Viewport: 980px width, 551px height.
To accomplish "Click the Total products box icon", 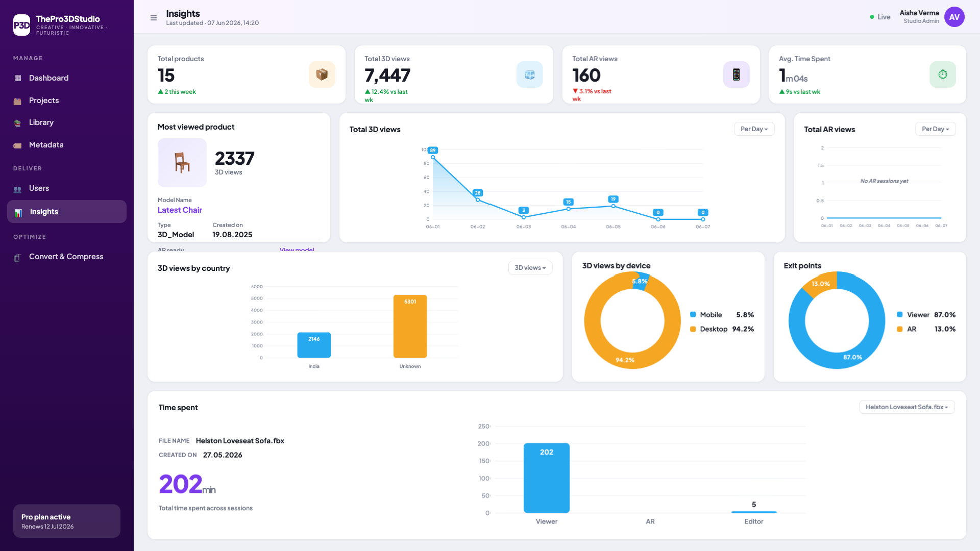I will click(322, 74).
